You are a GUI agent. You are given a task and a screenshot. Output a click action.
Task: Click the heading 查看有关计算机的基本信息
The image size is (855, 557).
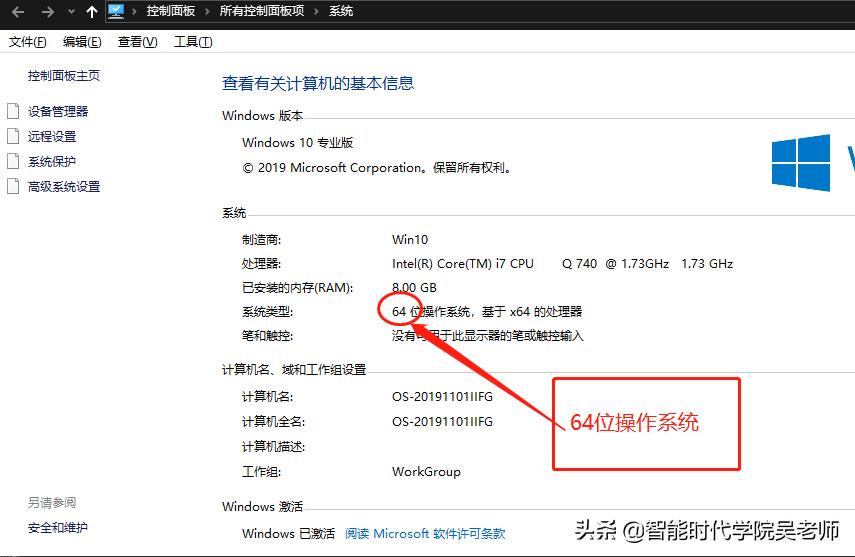click(318, 83)
